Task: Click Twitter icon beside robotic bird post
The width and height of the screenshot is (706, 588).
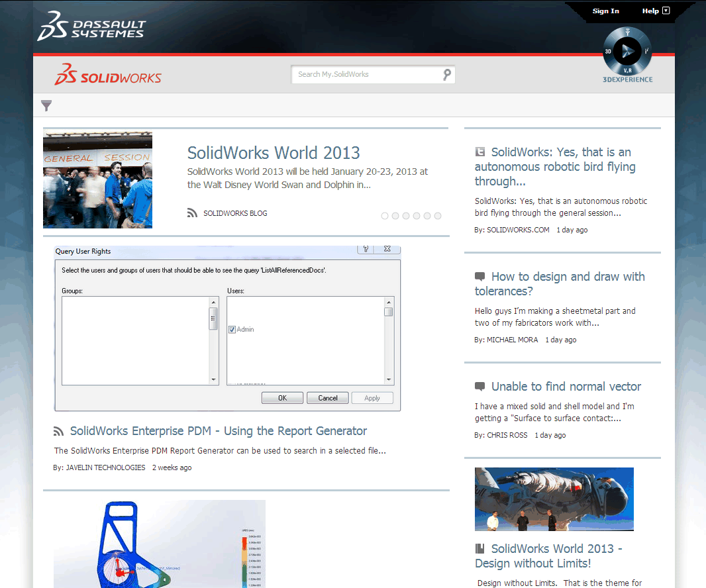Action: pos(480,152)
